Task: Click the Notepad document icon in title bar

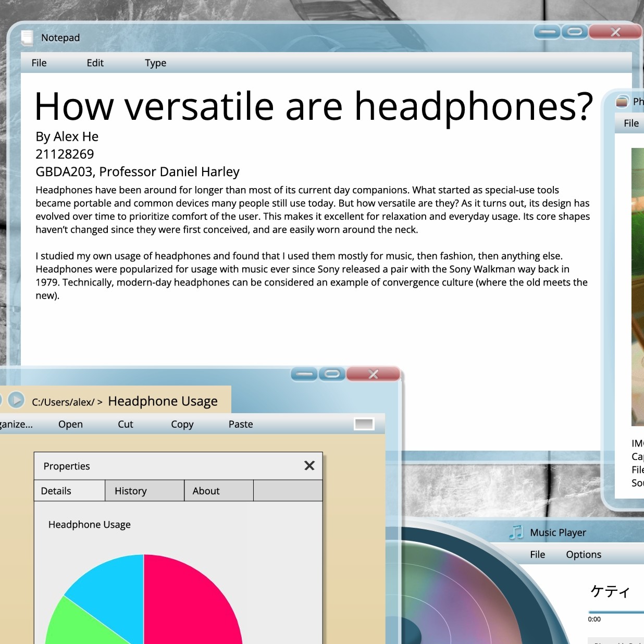Action: coord(27,38)
